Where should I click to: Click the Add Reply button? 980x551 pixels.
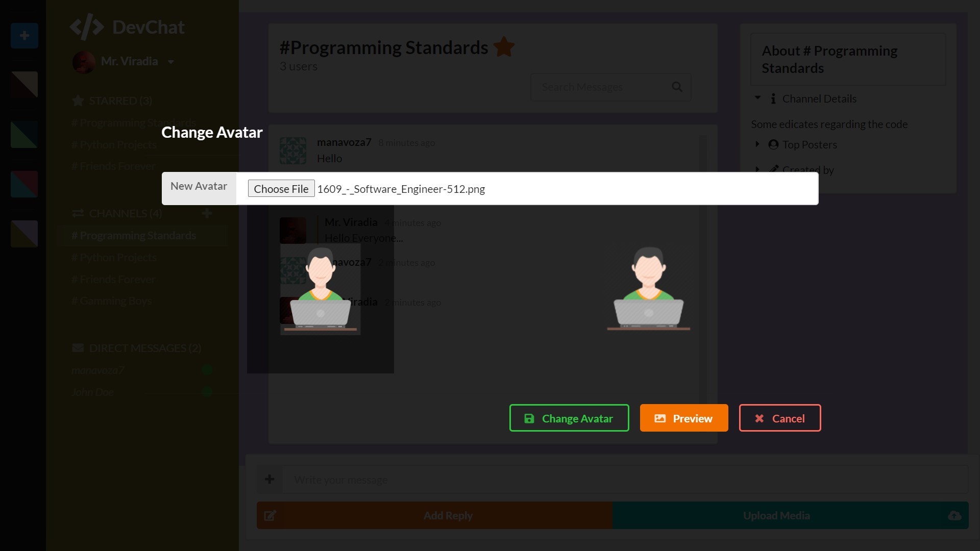pos(434,515)
